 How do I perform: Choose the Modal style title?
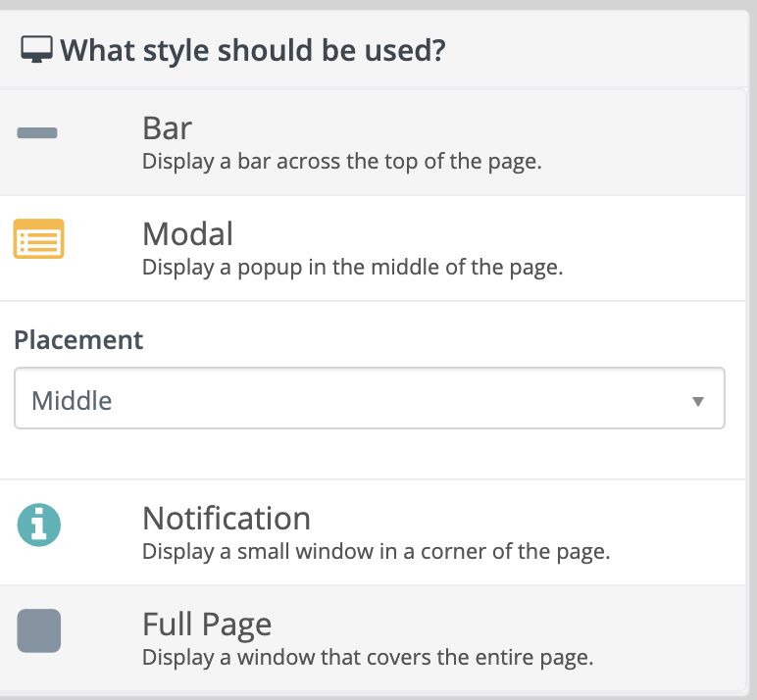[187, 234]
